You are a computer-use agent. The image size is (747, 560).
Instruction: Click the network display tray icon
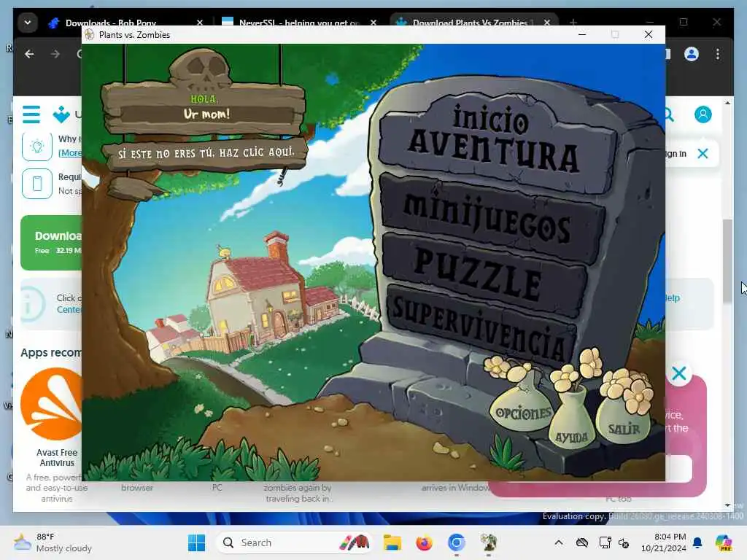(x=605, y=542)
